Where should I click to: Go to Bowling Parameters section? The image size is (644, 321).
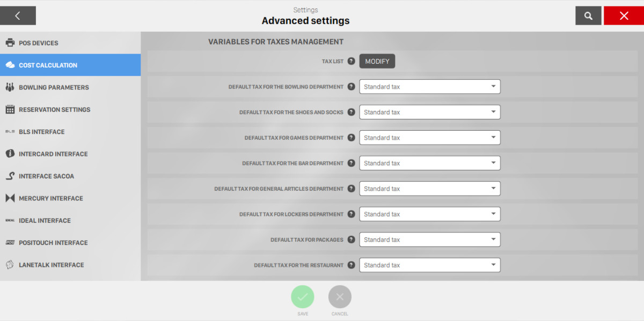(54, 87)
